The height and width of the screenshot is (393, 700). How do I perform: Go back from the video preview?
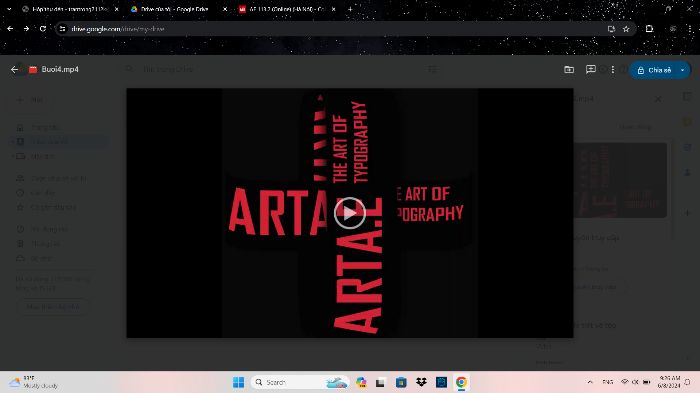click(15, 70)
